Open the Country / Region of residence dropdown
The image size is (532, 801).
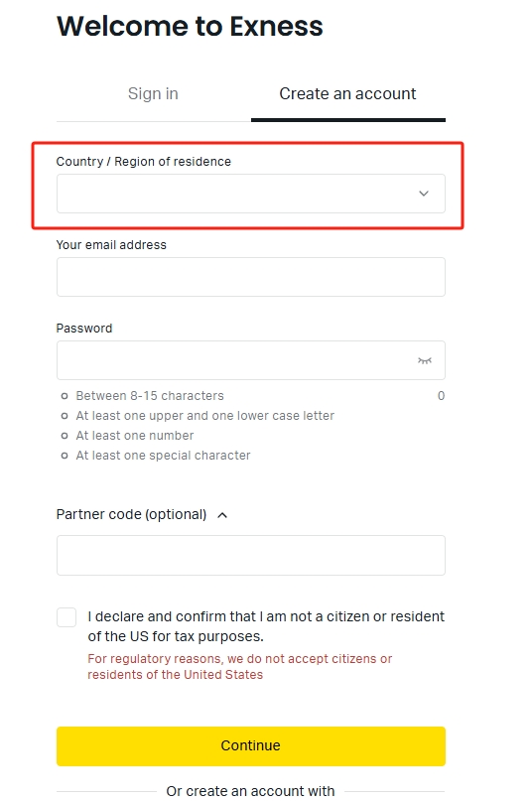[251, 194]
